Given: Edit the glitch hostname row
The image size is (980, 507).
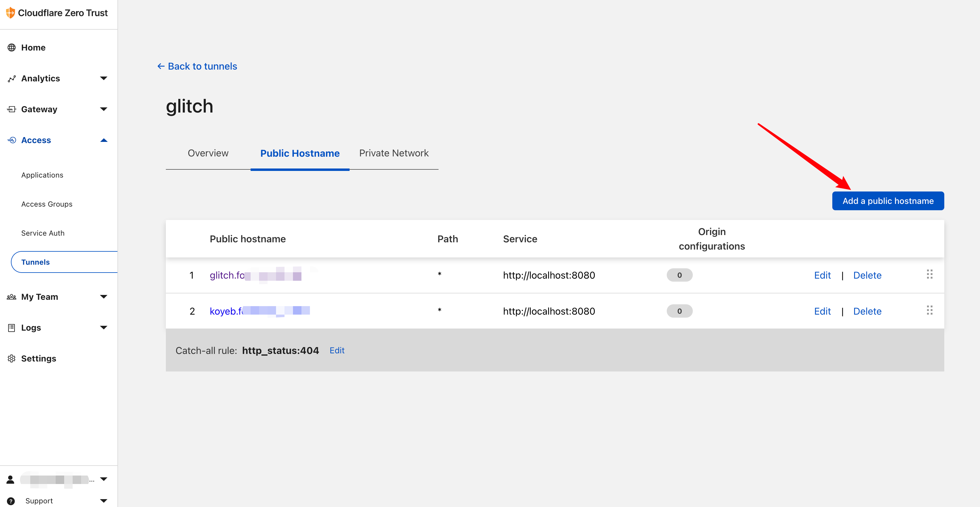Looking at the screenshot, I should (823, 275).
